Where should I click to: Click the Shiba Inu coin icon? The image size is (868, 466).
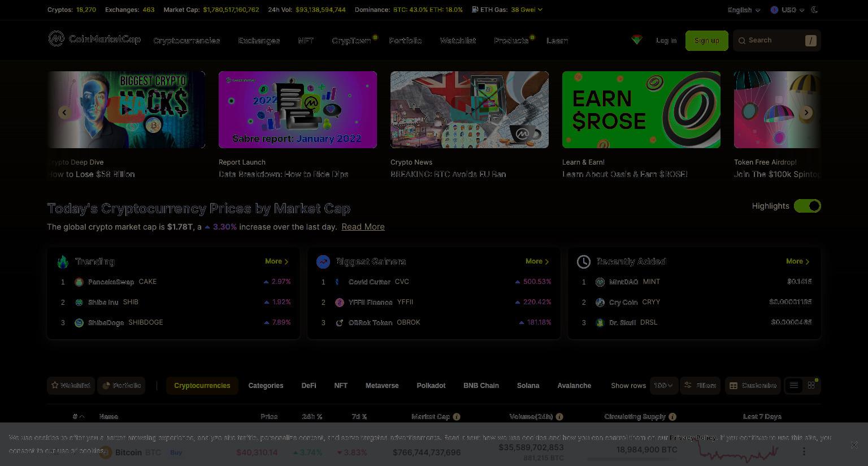pyautogui.click(x=79, y=303)
